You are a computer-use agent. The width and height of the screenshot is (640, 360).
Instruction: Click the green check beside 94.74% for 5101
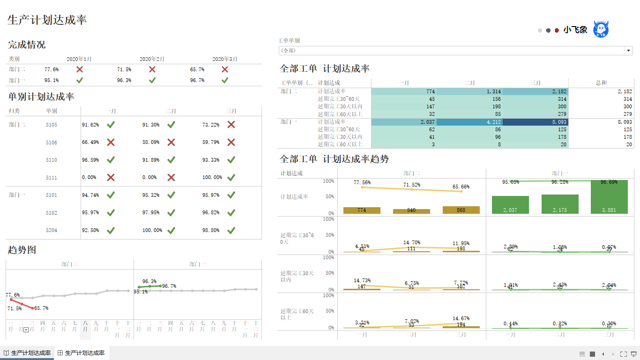111,195
